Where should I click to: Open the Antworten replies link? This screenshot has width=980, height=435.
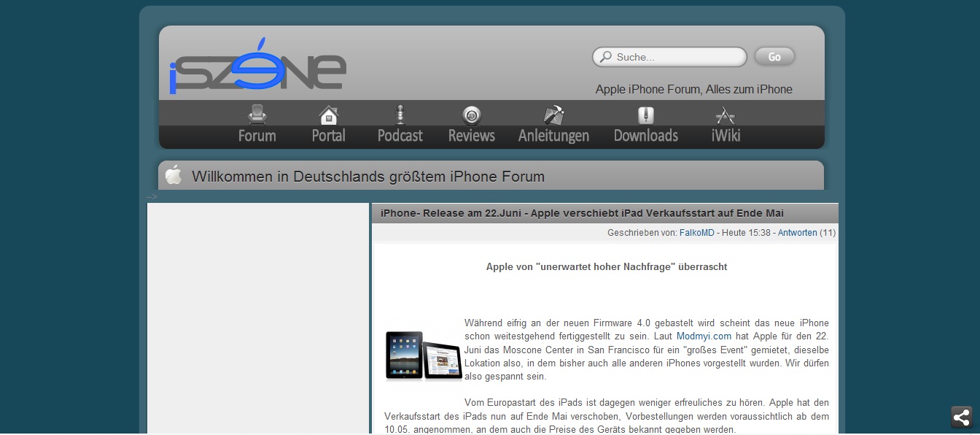797,233
